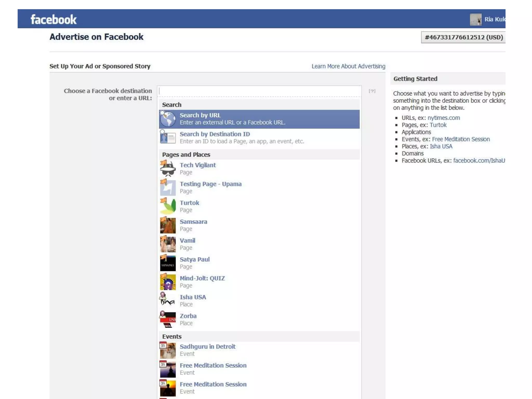Viewport: 532px width, 399px height.
Task: Click into the destination URL input field
Action: [259, 91]
